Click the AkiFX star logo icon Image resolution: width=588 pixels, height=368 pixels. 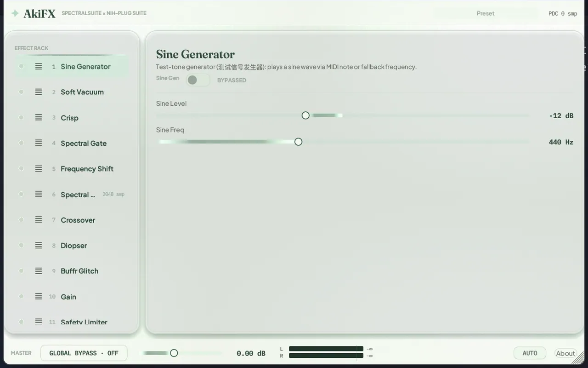coord(15,13)
